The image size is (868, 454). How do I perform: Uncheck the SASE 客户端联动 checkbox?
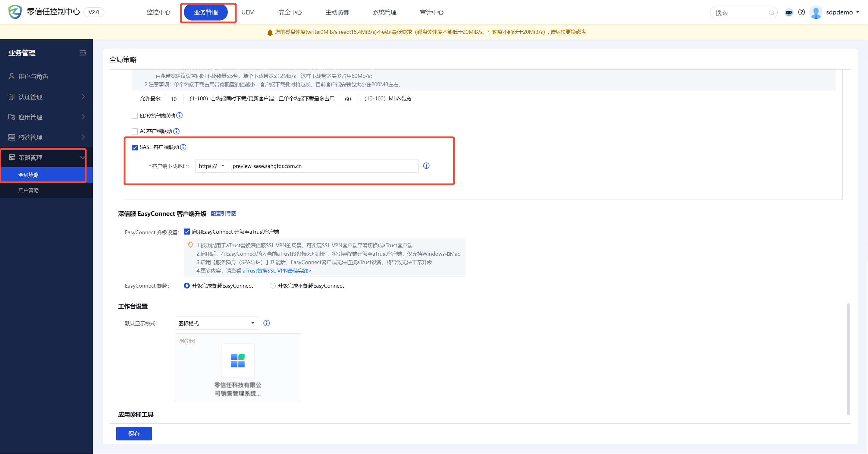(x=135, y=148)
